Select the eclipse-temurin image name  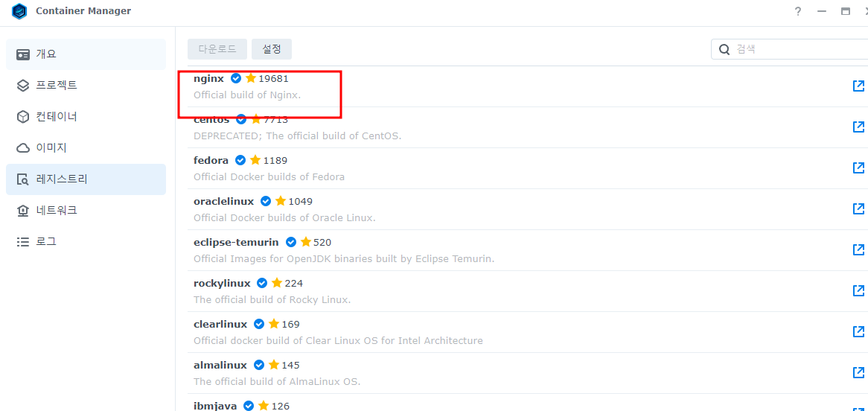(x=237, y=242)
